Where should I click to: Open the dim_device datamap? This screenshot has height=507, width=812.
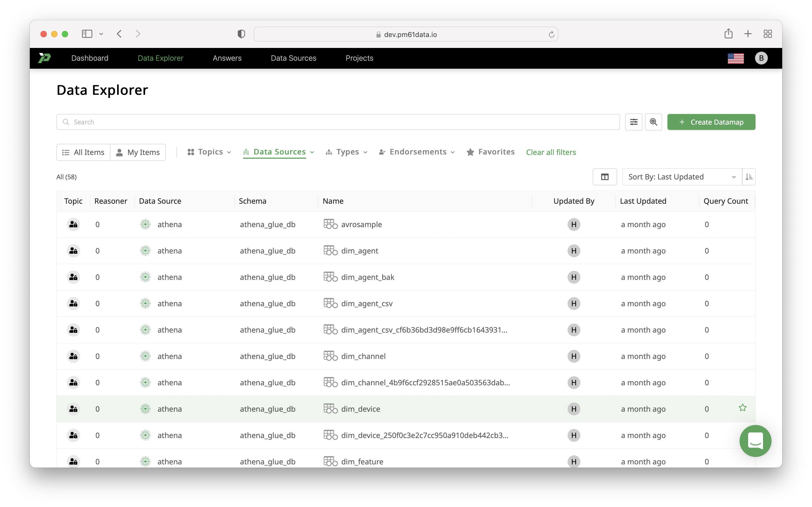pos(360,409)
